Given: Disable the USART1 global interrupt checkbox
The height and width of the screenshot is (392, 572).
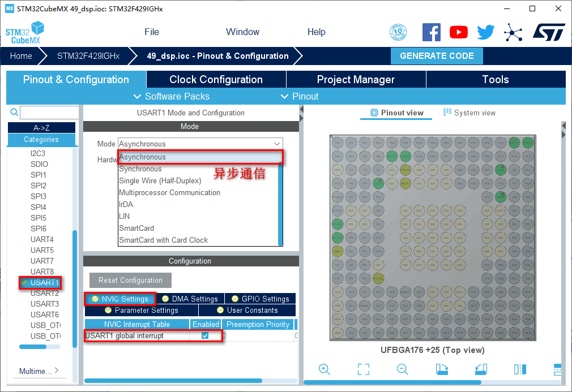Looking at the screenshot, I should [205, 335].
